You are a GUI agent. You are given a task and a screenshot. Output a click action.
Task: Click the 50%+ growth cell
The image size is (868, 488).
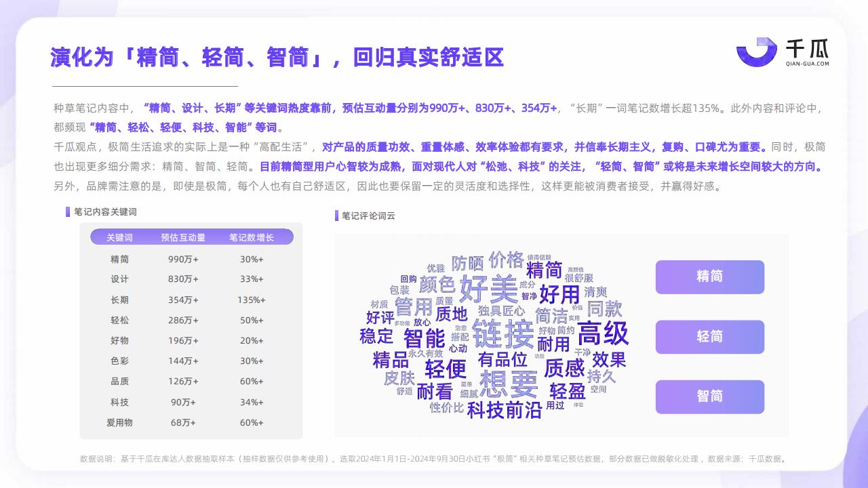click(252, 320)
